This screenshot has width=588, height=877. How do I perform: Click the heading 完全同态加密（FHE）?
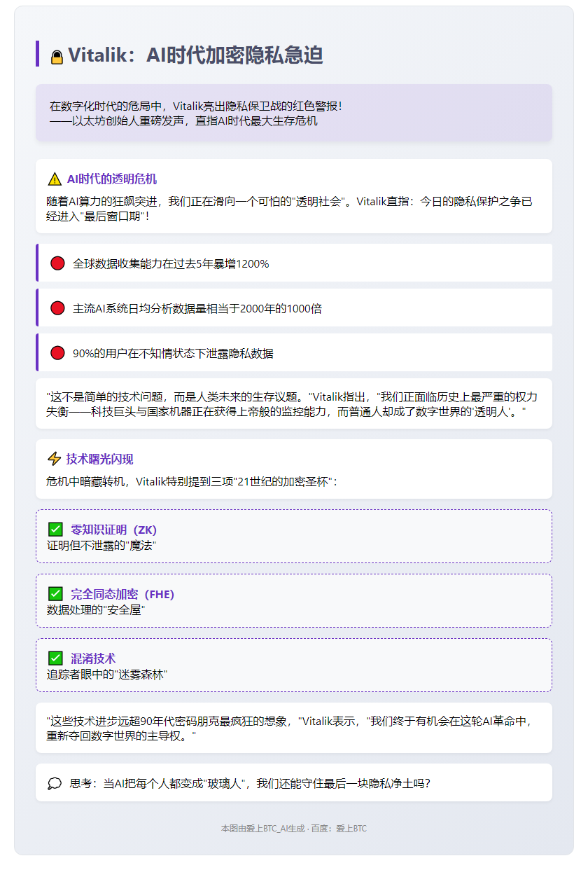pos(122,594)
